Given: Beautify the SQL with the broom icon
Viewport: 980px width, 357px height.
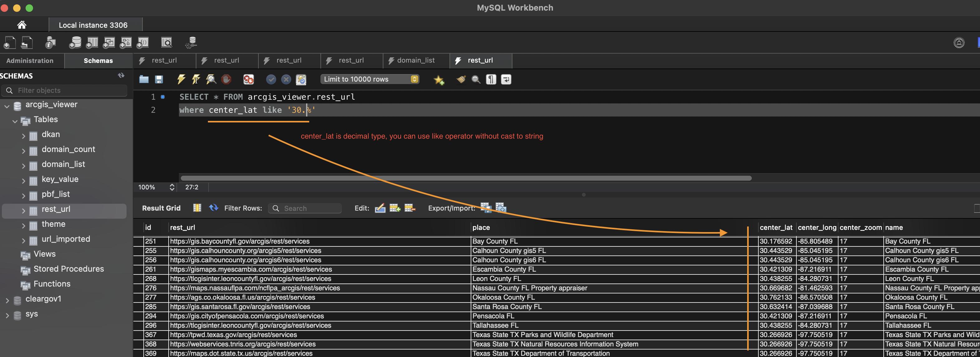Looking at the screenshot, I should [461, 79].
